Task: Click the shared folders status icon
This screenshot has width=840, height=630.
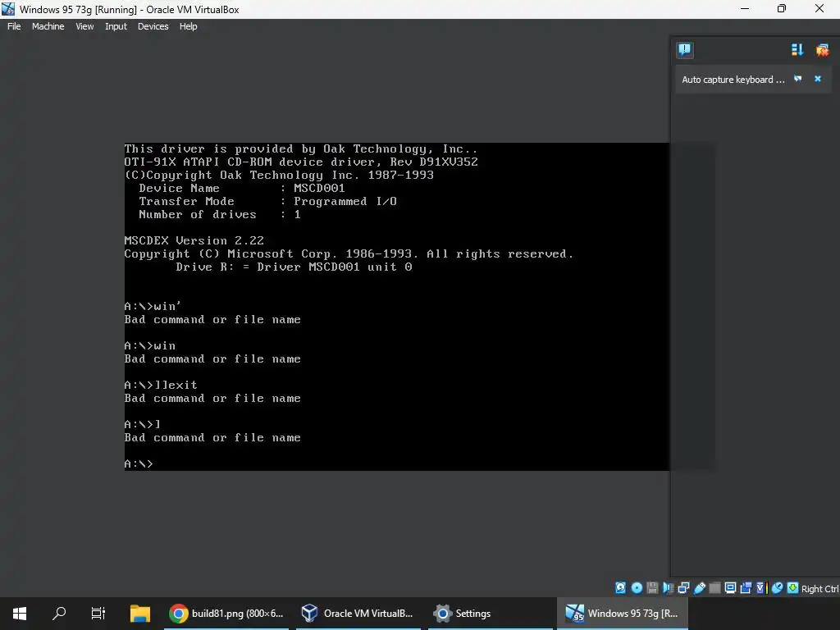Action: coord(714,587)
